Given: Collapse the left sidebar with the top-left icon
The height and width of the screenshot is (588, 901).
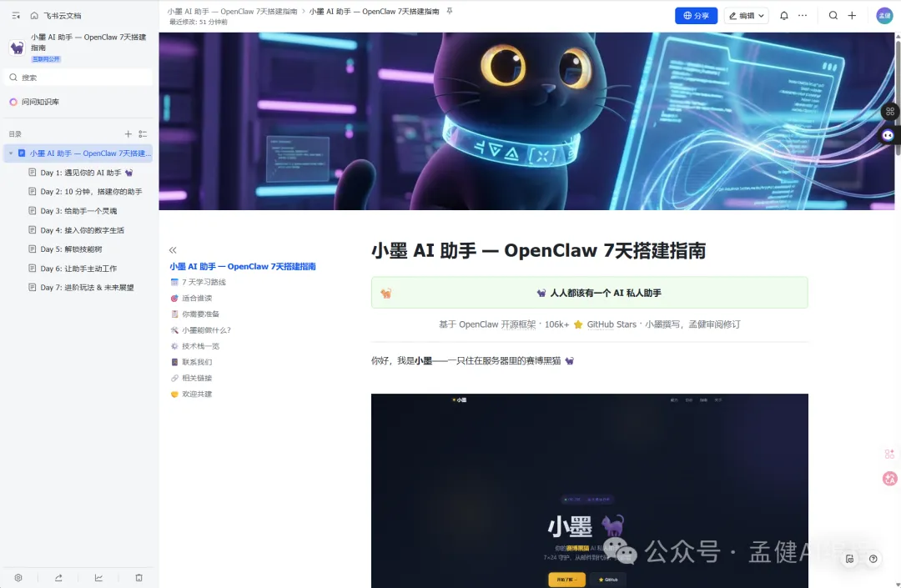Looking at the screenshot, I should (16, 15).
